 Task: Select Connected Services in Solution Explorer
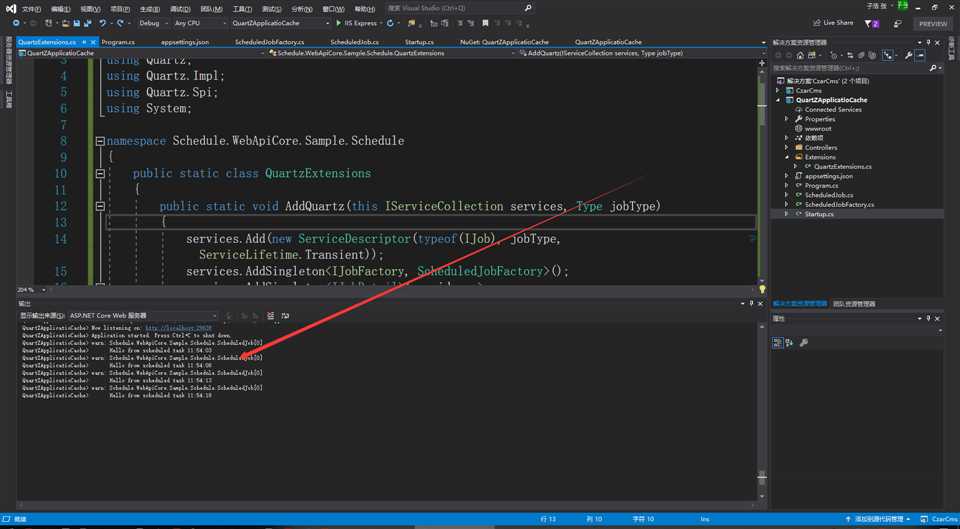[833, 110]
